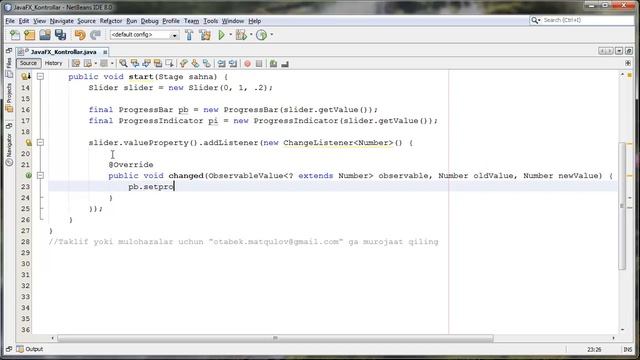
Task: Open the Profile Project dropdown arrow
Action: pyautogui.click(x=272, y=35)
